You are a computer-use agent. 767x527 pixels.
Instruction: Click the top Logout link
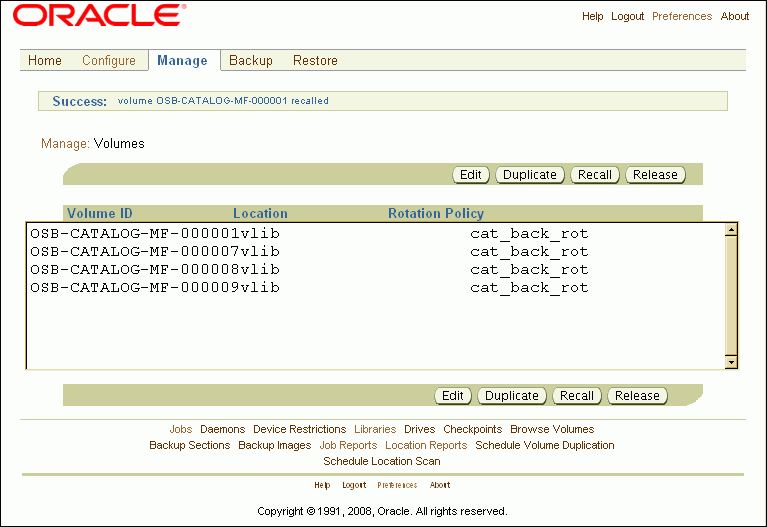(627, 16)
